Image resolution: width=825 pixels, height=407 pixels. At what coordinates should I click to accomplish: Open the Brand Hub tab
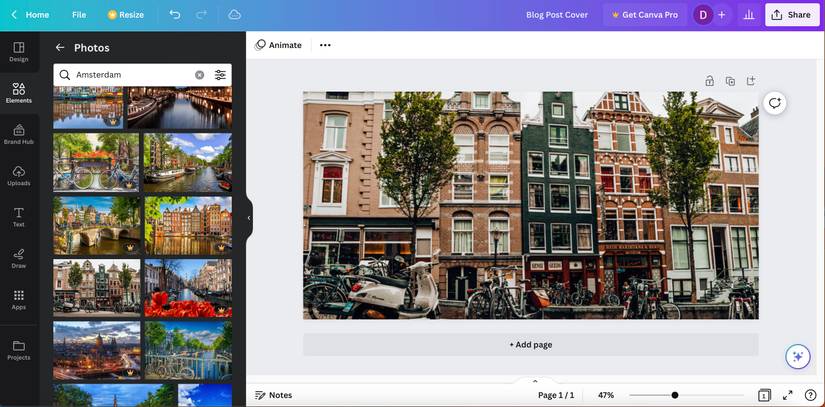point(18,135)
